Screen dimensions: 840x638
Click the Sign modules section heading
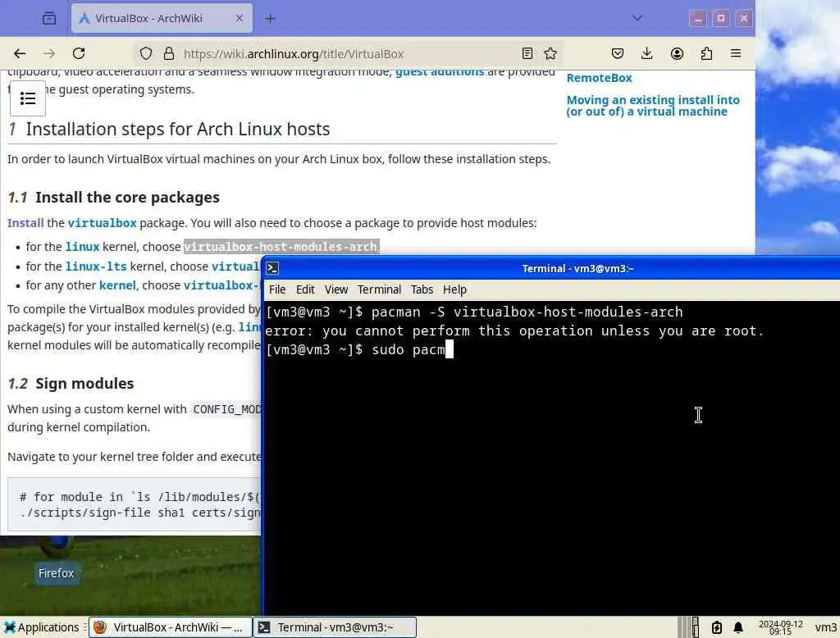pos(71,384)
